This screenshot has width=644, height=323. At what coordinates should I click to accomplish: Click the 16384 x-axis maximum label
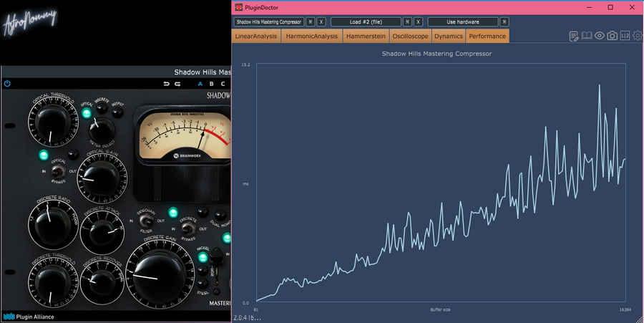pyautogui.click(x=625, y=309)
